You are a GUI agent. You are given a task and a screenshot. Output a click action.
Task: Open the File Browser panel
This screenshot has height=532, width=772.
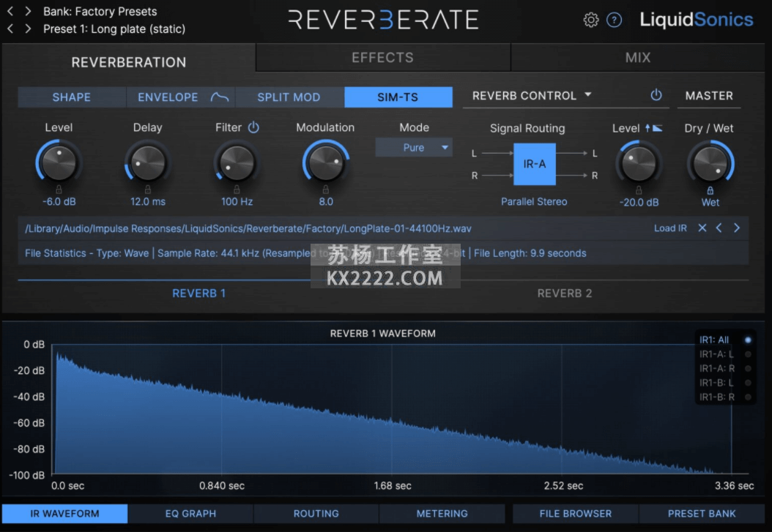[576, 513]
